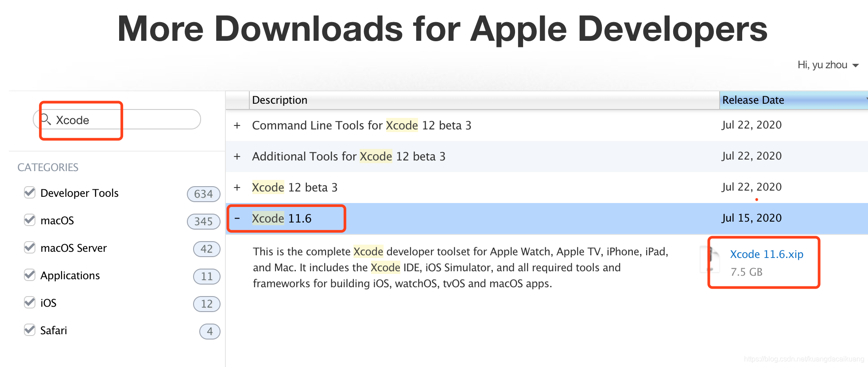The width and height of the screenshot is (868, 367).
Task: Click the Xcode 12 beta 3 title
Action: coord(294,187)
